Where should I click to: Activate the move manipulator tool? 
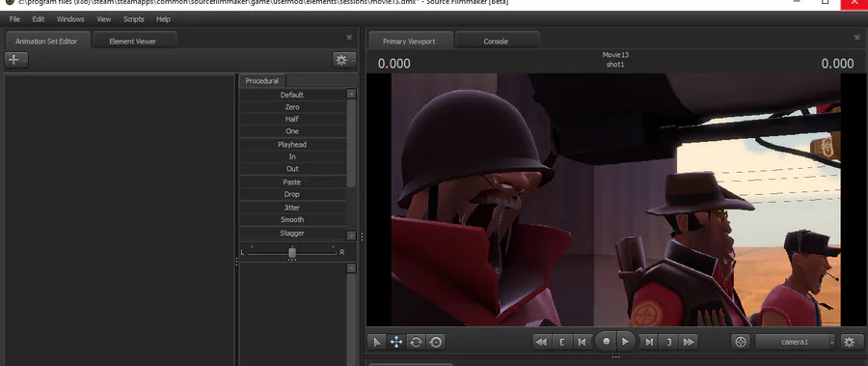tap(396, 342)
